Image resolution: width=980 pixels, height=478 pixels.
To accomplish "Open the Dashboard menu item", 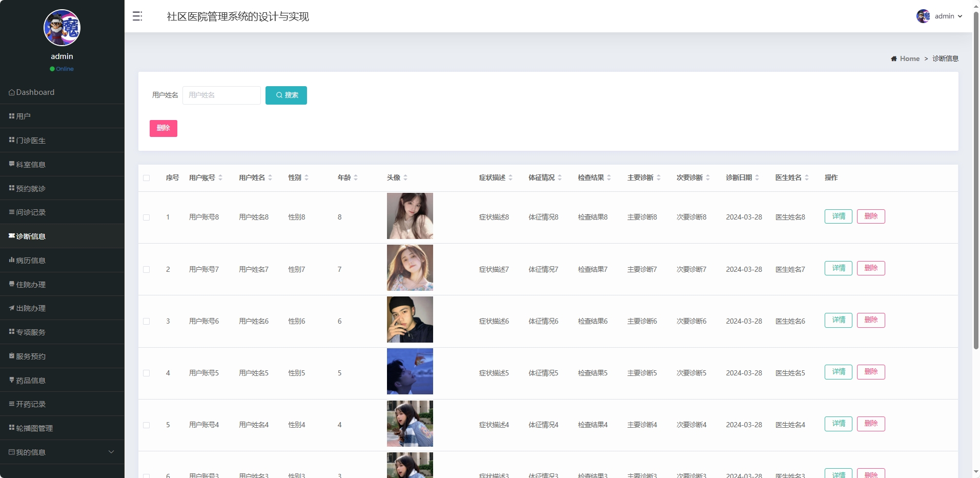I will click(62, 92).
